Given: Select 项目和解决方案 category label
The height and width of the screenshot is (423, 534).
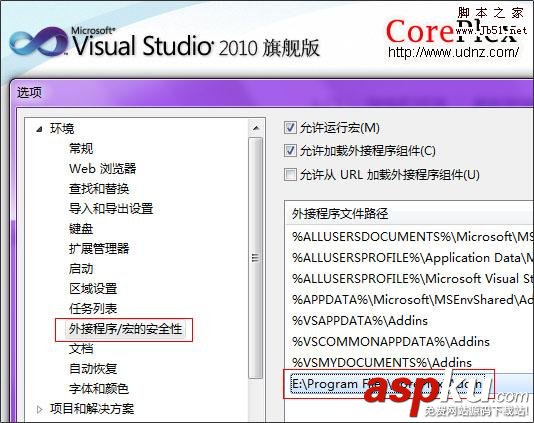Looking at the screenshot, I should pos(92,409).
